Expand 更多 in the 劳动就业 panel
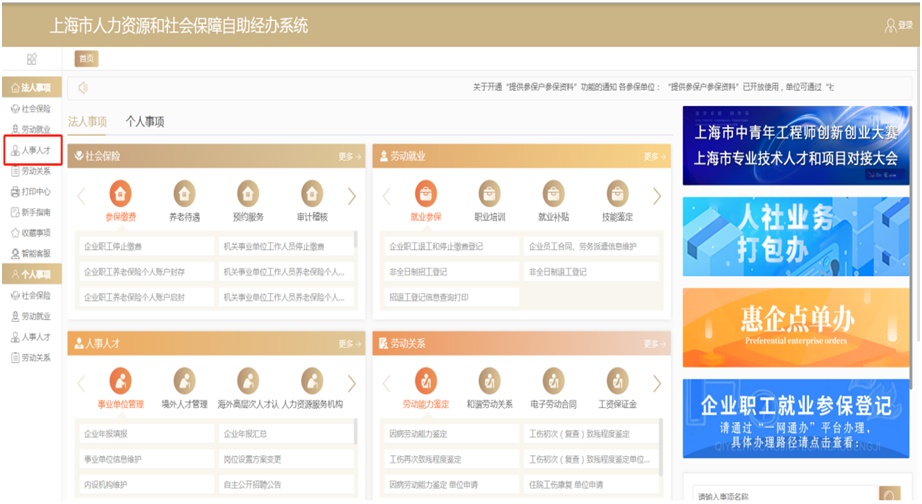Image resolution: width=922 pixels, height=504 pixels. [x=654, y=156]
